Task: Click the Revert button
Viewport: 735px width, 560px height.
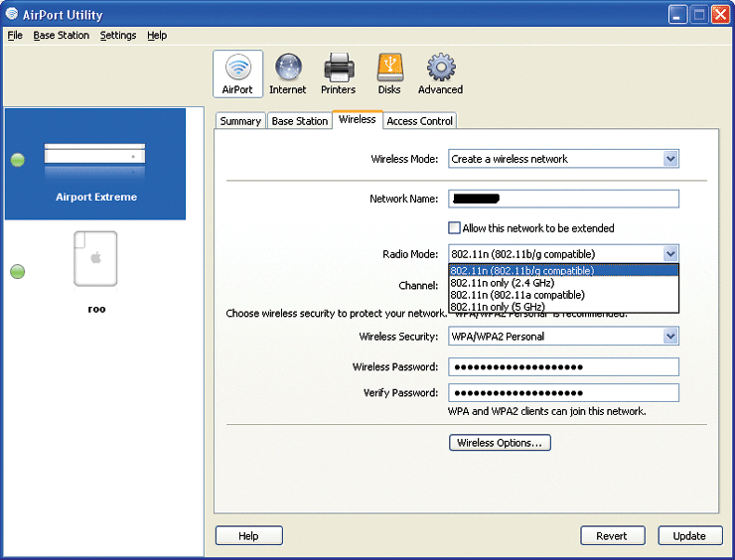Action: point(612,535)
